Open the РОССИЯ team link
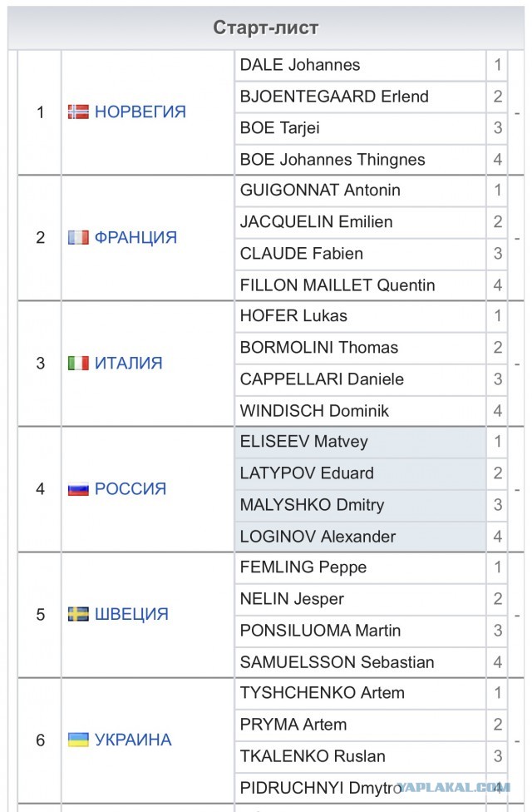 tap(131, 489)
